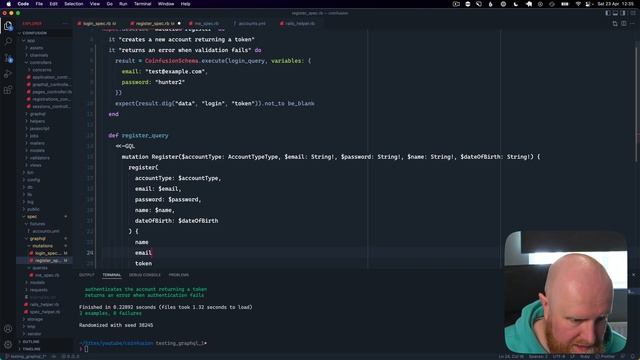The height and width of the screenshot is (360, 640).
Task: Open the Selection menu
Action: 74,4
